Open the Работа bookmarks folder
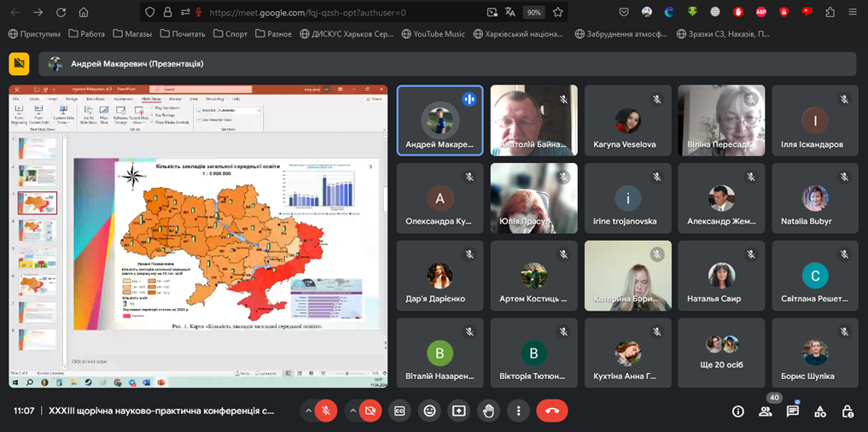The image size is (868, 432). point(86,34)
